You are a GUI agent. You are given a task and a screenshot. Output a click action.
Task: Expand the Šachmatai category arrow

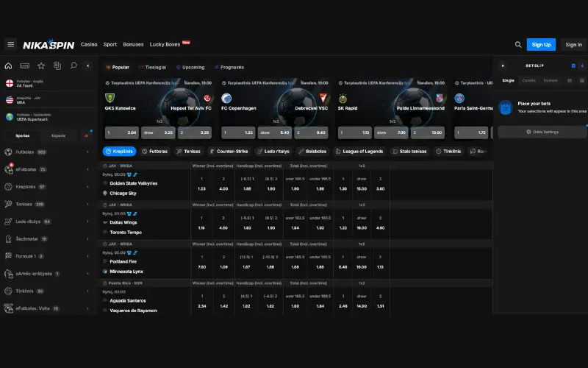click(x=87, y=238)
